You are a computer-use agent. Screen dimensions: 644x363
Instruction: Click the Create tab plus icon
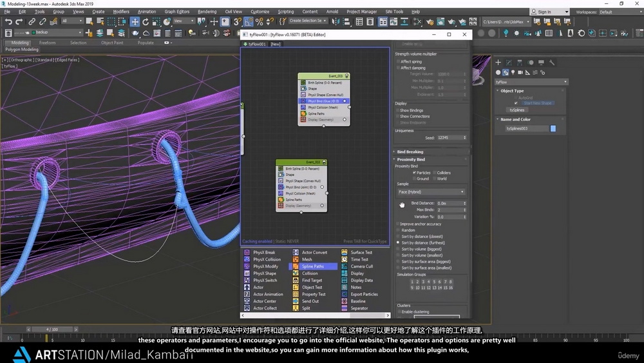498,63
